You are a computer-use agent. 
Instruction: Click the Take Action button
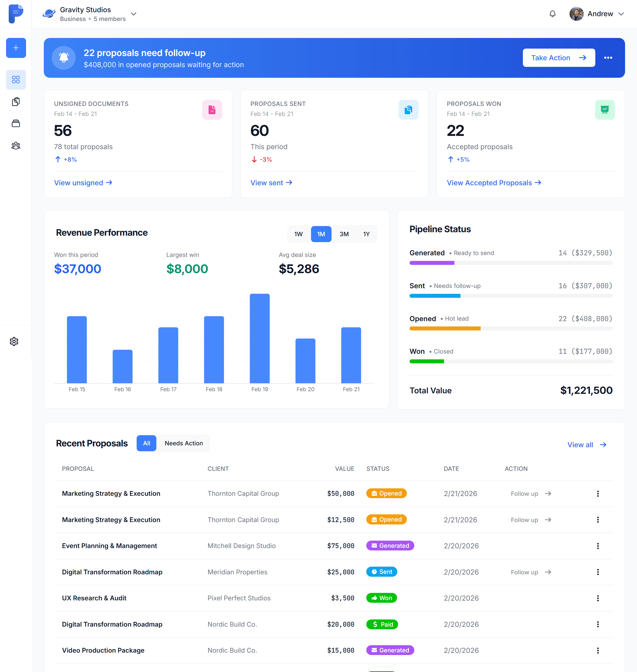(558, 58)
